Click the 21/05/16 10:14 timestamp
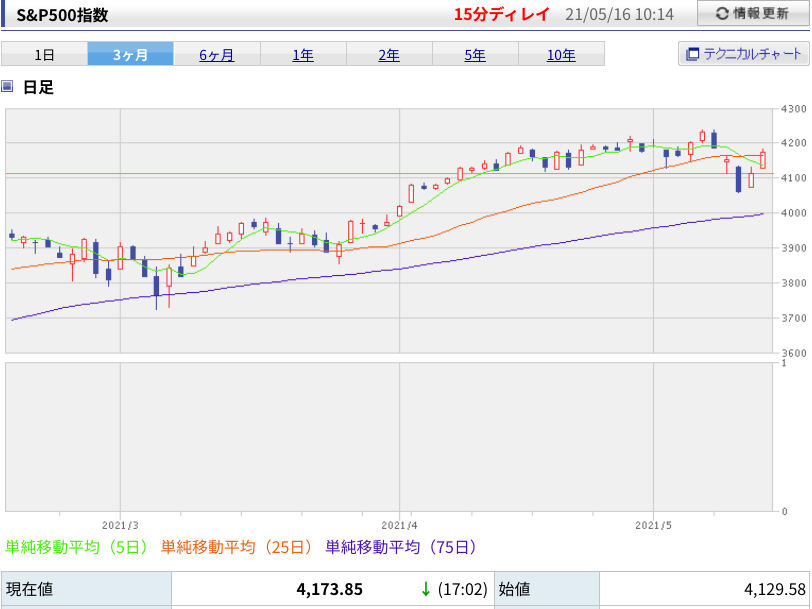The height and width of the screenshot is (609, 812). tap(619, 14)
